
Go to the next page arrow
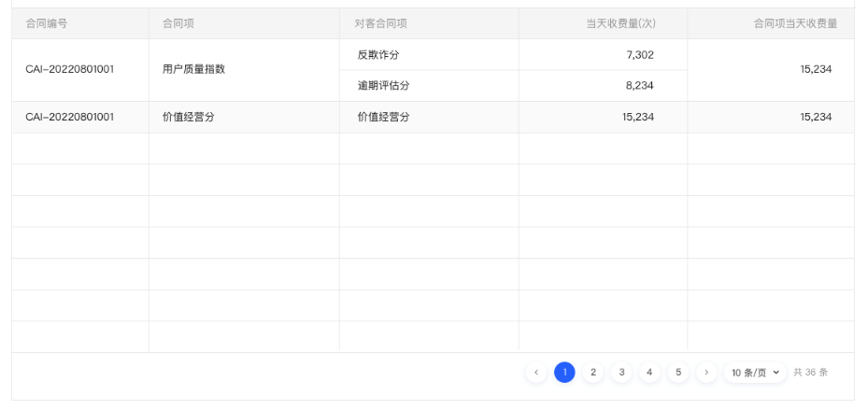(x=706, y=373)
